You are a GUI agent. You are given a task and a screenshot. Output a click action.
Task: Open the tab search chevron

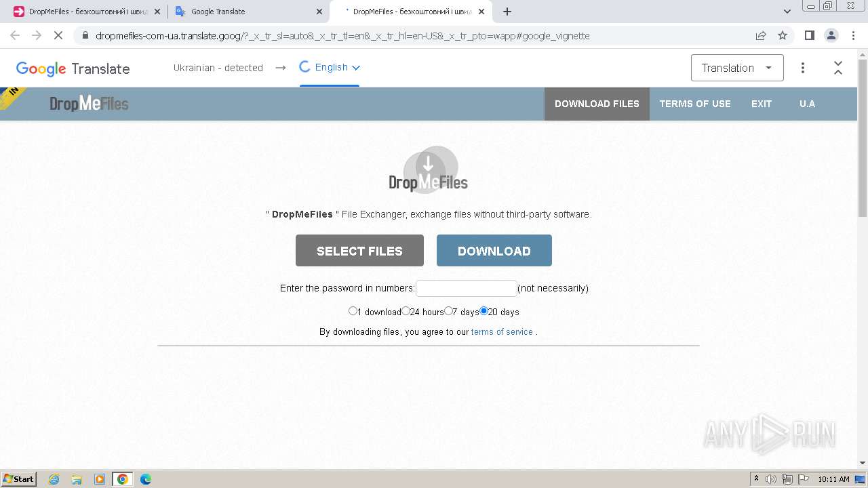pyautogui.click(x=787, y=12)
